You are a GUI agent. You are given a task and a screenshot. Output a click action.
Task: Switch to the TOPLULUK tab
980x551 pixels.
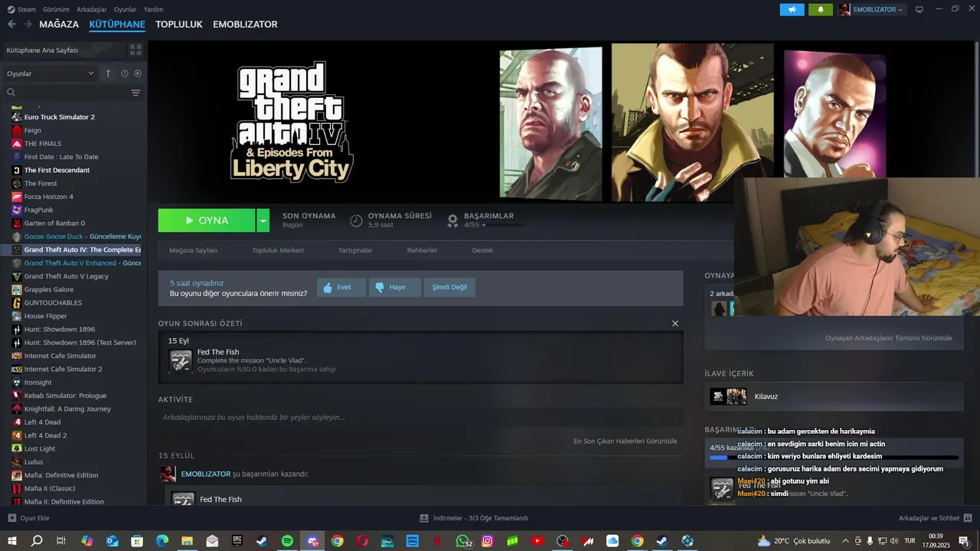178,24
